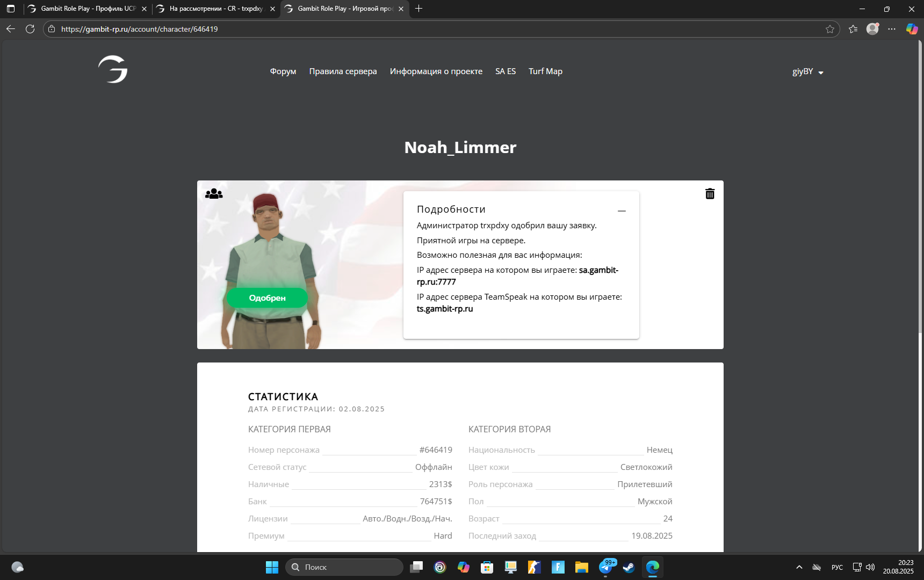Show hidden system tray icons

coord(799,567)
